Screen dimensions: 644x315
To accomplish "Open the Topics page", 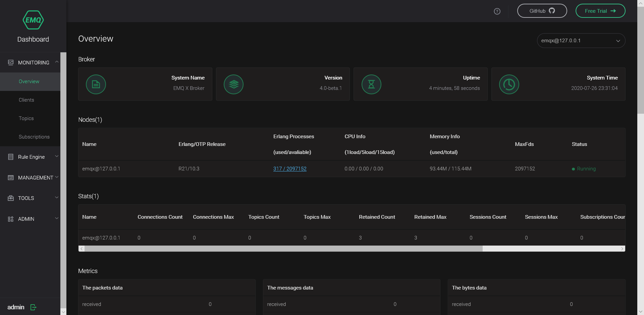I will tap(26, 118).
